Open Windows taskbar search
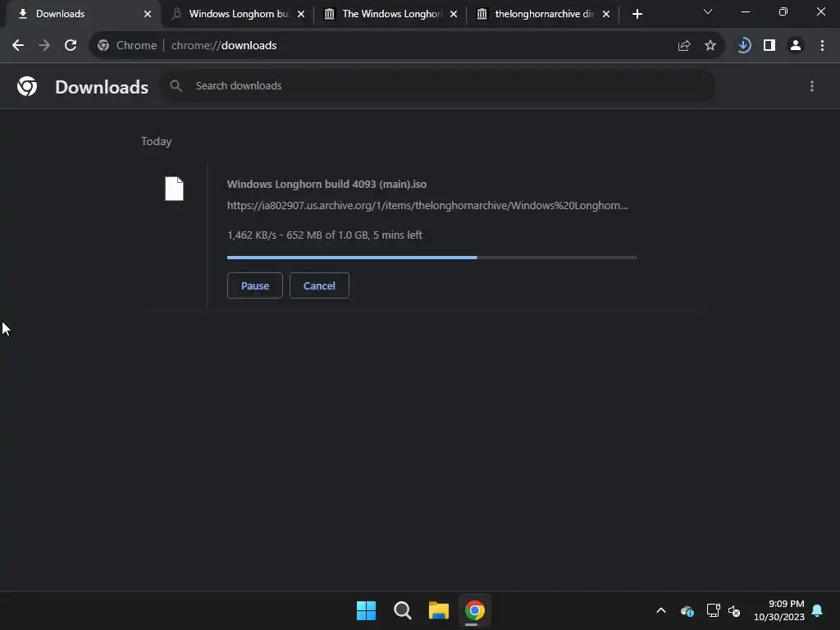 [x=402, y=610]
